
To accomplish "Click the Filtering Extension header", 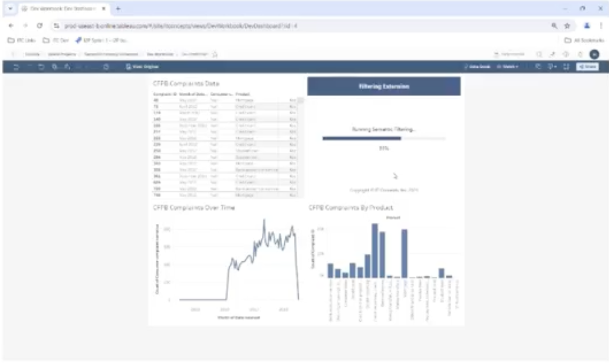I will tap(384, 86).
